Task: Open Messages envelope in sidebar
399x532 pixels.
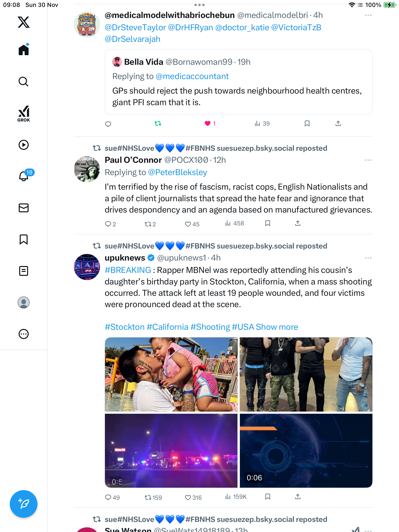Action: pos(24,208)
